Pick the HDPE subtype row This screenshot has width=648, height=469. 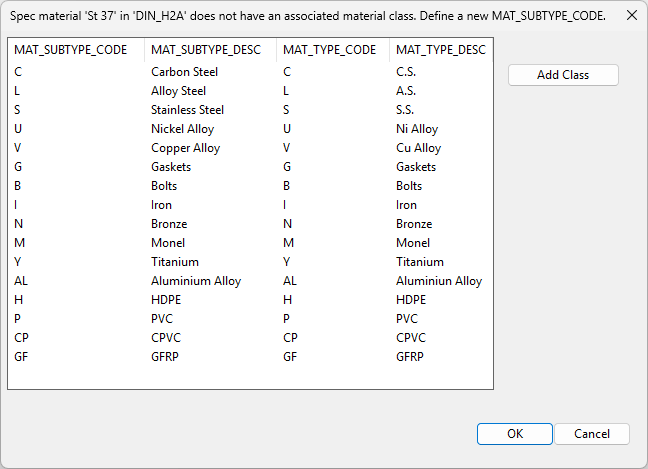pos(166,300)
